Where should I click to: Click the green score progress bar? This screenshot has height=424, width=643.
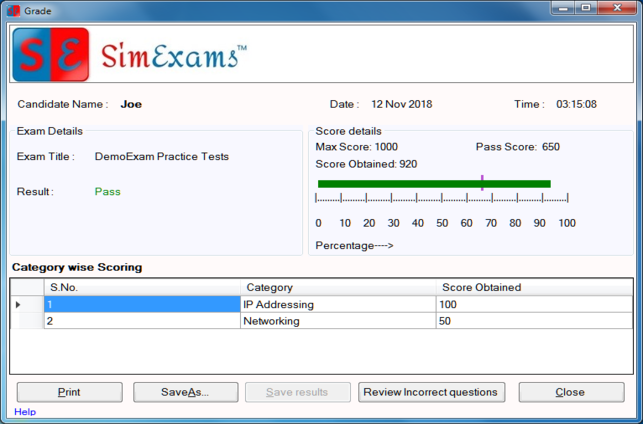pos(434,184)
